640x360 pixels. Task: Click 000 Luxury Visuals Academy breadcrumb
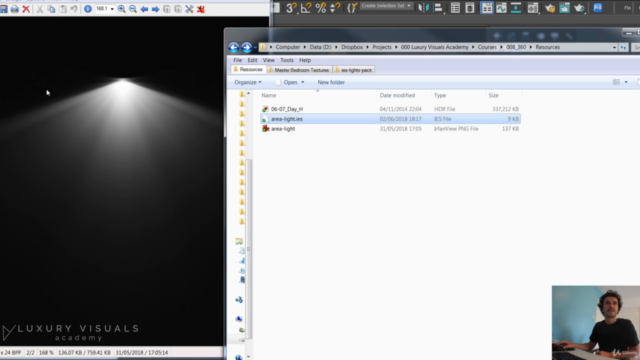pos(434,47)
